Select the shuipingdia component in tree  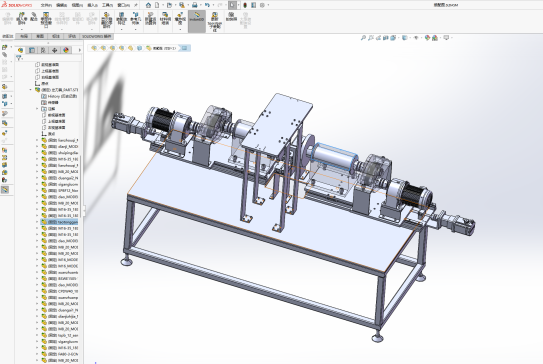tap(60, 153)
